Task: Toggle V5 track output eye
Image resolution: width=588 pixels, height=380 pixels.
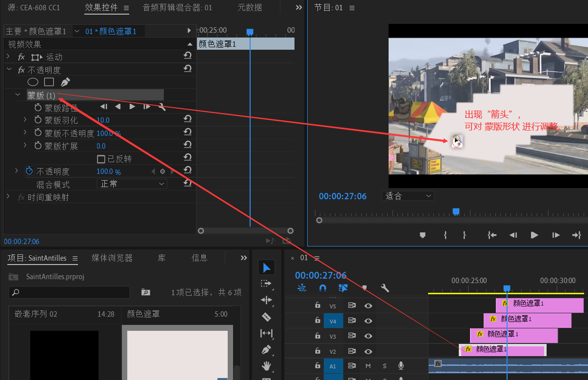Action: point(368,306)
